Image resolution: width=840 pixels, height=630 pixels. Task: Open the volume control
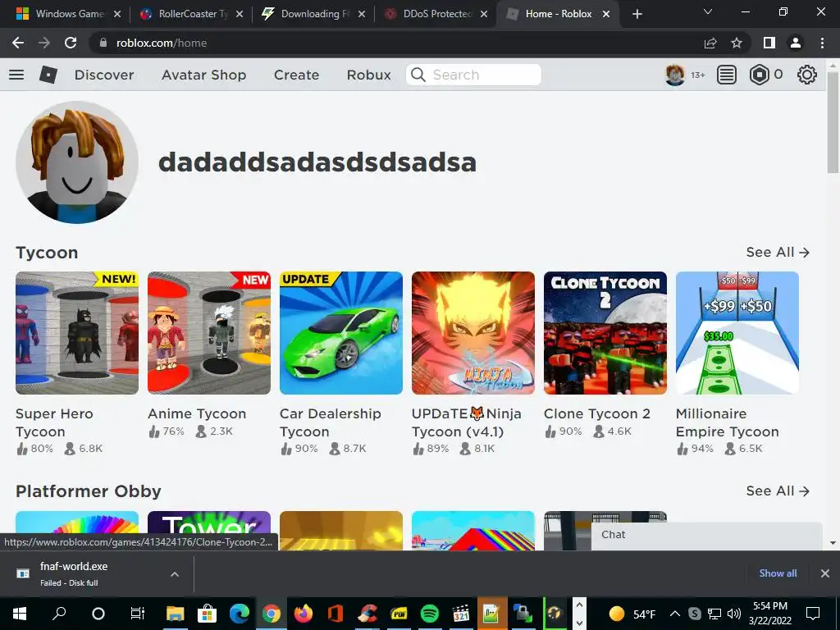point(734,614)
